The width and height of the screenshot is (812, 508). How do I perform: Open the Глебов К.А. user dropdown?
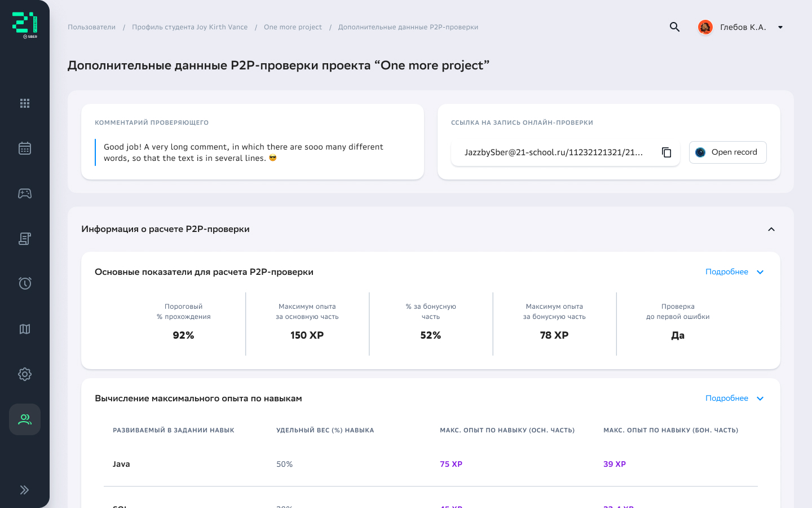tap(780, 27)
